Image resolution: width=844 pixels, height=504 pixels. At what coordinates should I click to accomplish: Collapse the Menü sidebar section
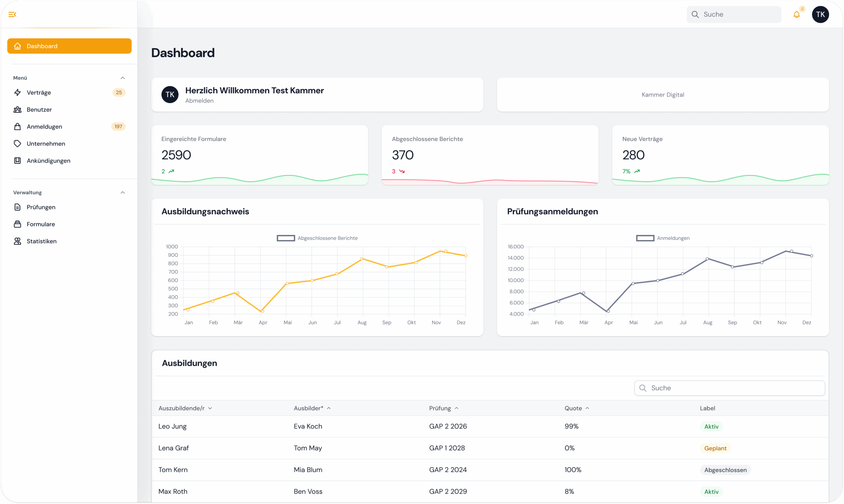(123, 78)
